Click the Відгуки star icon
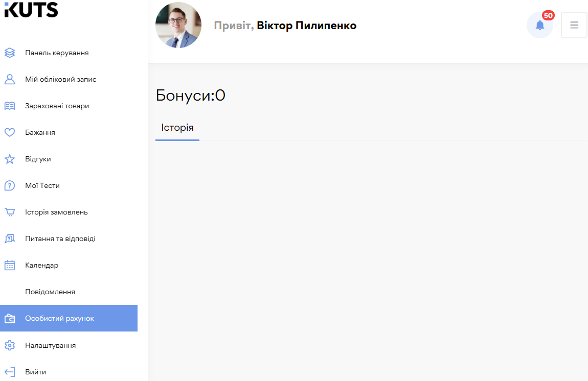The image size is (588, 381). click(x=10, y=159)
